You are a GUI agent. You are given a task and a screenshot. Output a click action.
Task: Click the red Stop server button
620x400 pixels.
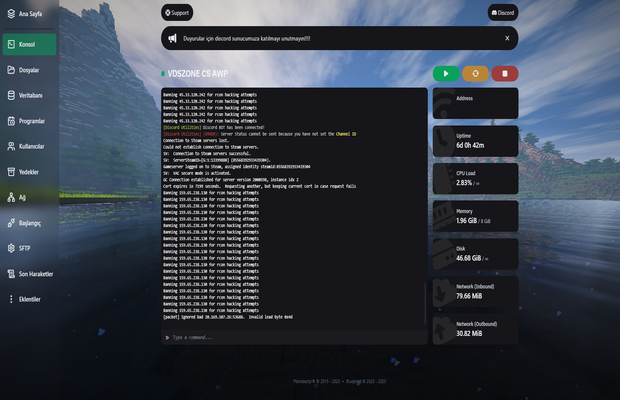505,73
